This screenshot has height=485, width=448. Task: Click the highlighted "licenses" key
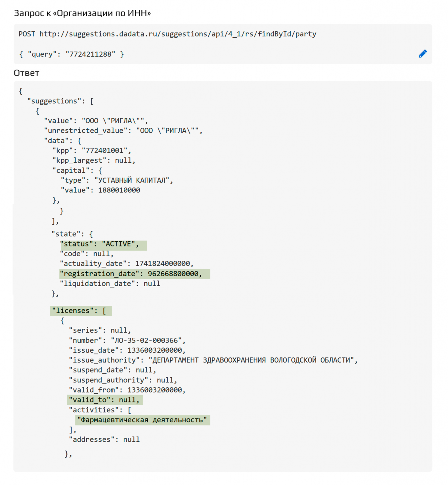point(79,310)
